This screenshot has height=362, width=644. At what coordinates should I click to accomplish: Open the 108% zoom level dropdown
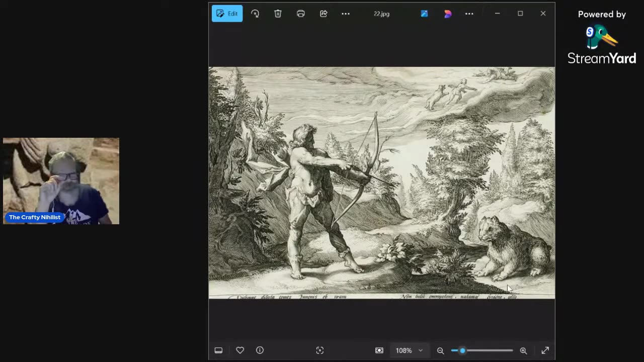click(x=409, y=350)
